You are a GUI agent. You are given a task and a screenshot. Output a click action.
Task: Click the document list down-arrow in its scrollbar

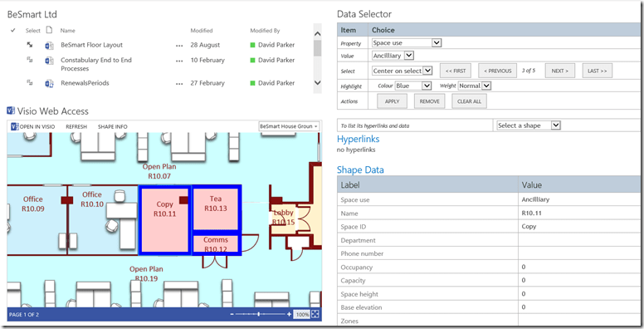[x=317, y=82]
